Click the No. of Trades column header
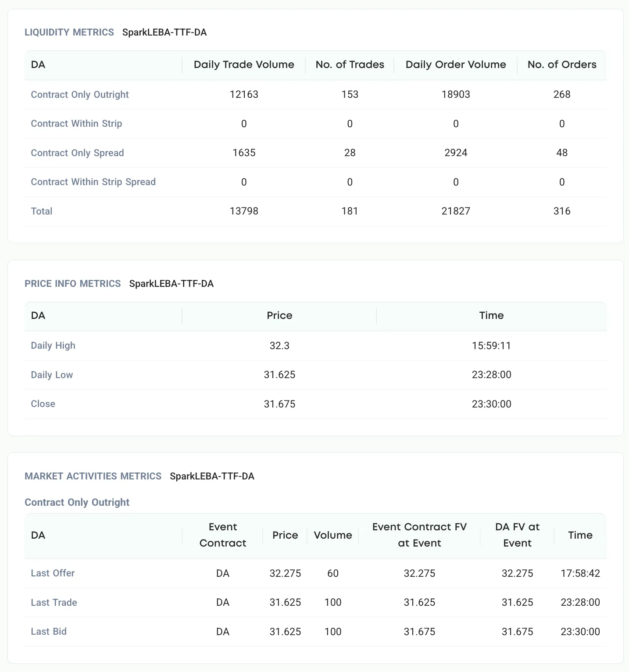The image size is (629, 672). coord(350,64)
